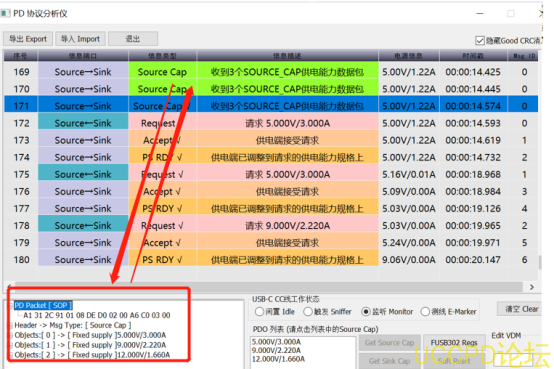Expand Objects[2] fixed supply 12.000V node
The width and height of the screenshot is (554, 369).
pyautogui.click(x=10, y=355)
